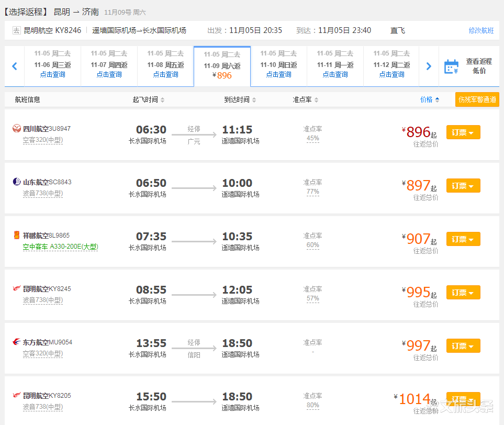Click Lucky Air 8L9865 logo icon
Screen dimensions: 504x425
tap(17, 236)
